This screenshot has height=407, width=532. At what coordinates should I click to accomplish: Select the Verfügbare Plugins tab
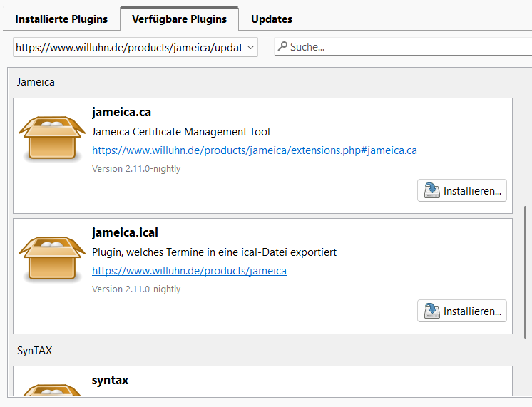[x=179, y=19]
